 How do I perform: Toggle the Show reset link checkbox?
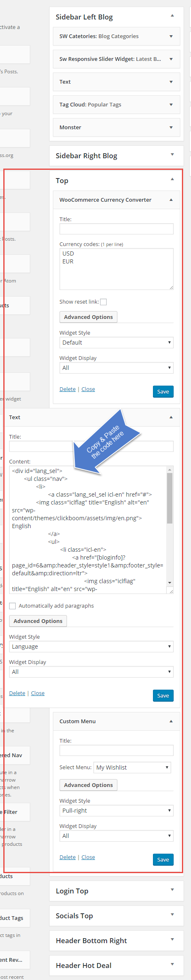click(103, 302)
